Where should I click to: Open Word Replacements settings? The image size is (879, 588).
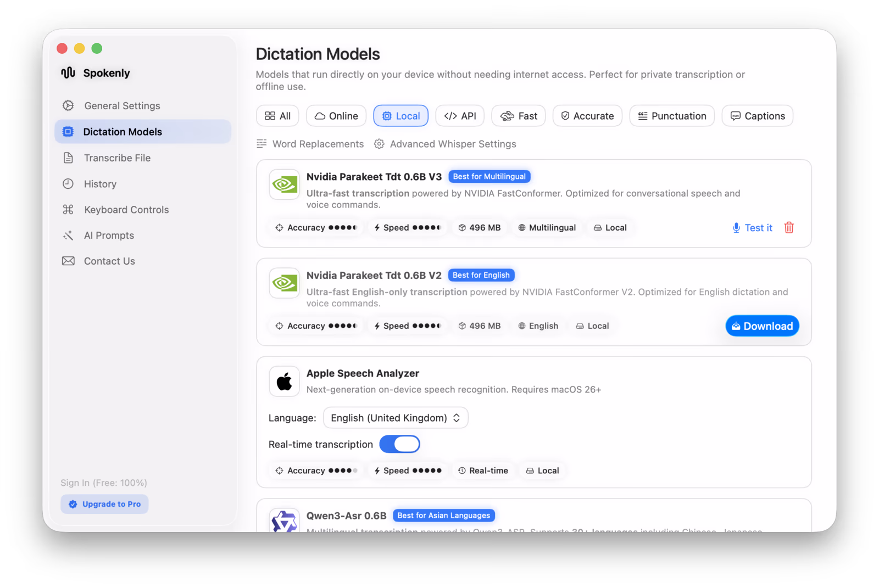tap(310, 144)
